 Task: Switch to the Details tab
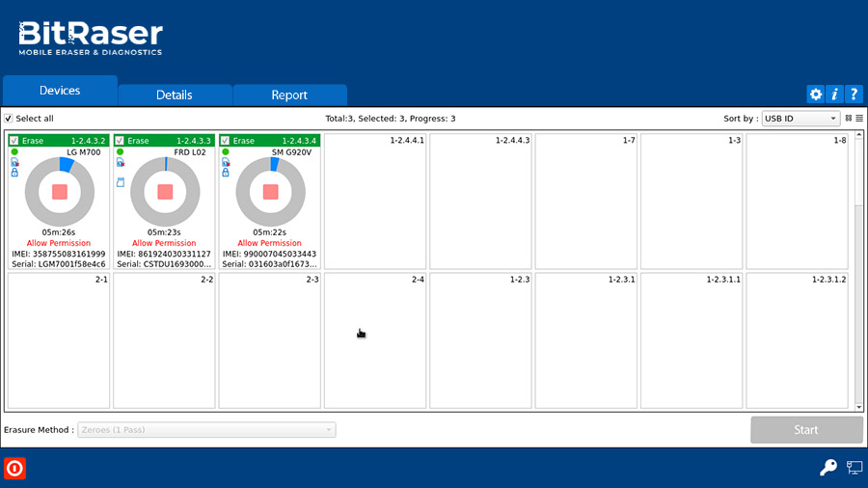click(175, 95)
